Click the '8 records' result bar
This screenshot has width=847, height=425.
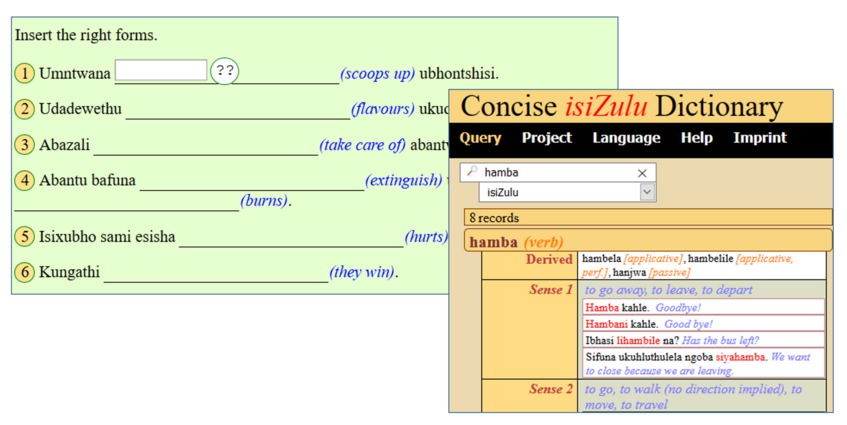click(x=648, y=218)
